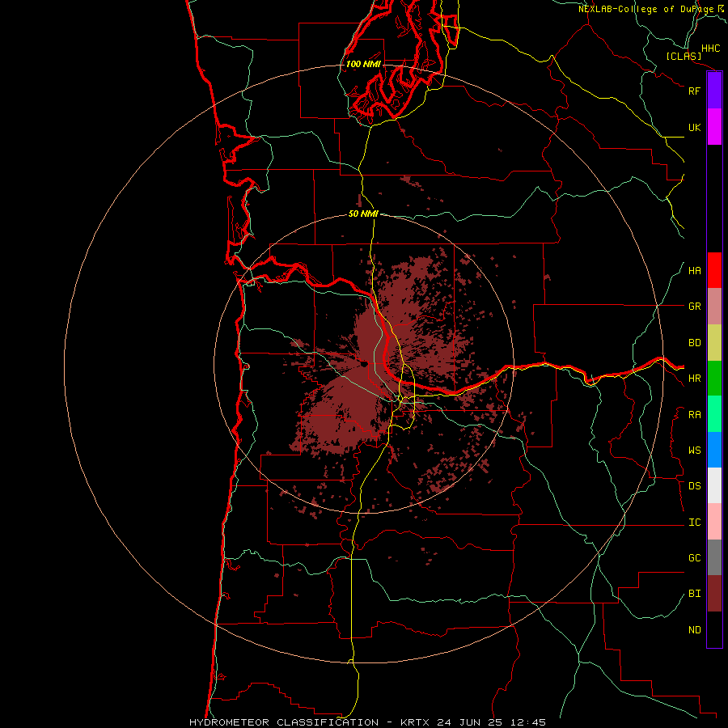Click the WS blue legend swatch
This screenshot has width=728, height=728.
[714, 450]
